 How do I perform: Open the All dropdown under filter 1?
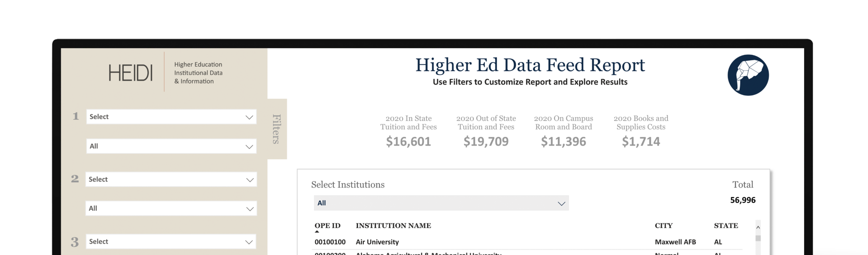[171, 146]
